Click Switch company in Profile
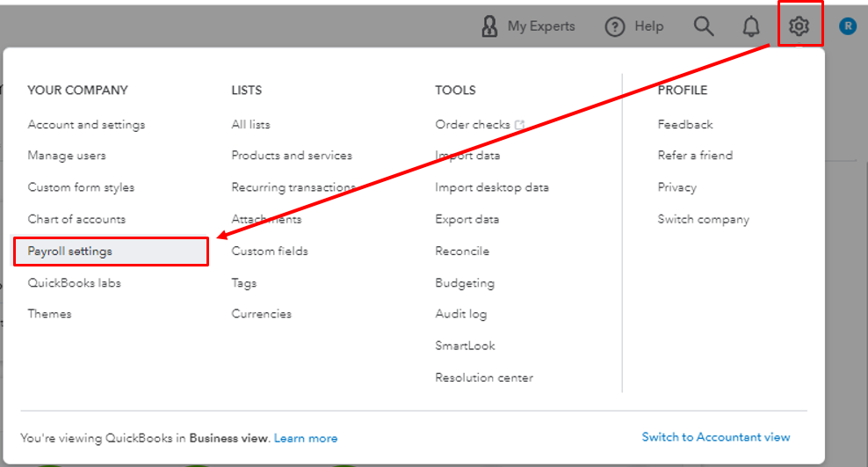 703,219
